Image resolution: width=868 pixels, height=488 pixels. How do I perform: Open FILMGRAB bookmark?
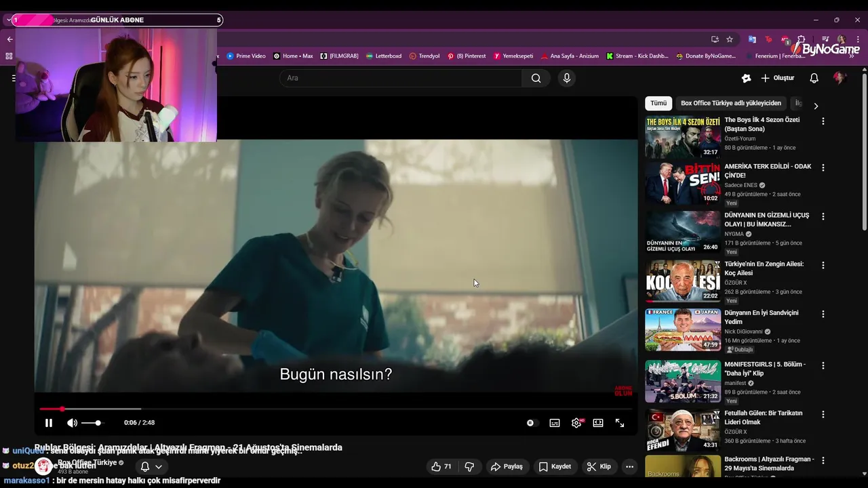(x=339, y=56)
